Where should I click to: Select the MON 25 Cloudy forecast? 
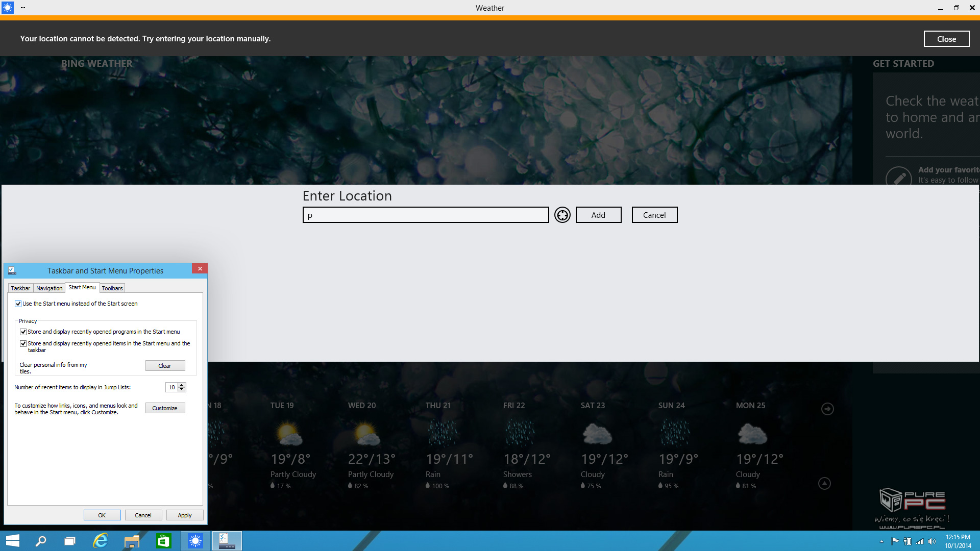[x=759, y=446]
